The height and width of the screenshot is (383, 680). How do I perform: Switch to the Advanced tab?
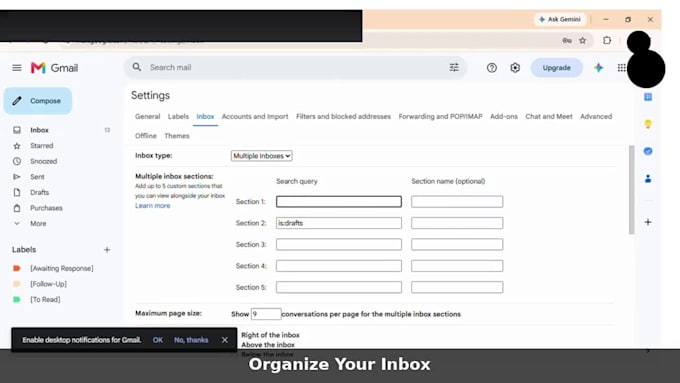click(x=596, y=117)
